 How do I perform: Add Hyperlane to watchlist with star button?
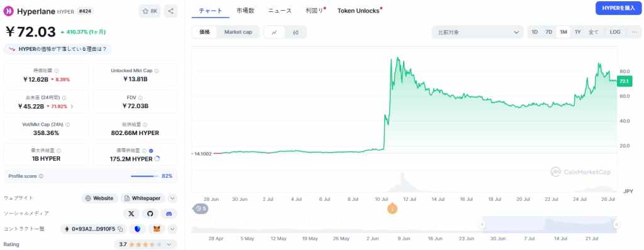click(x=150, y=11)
